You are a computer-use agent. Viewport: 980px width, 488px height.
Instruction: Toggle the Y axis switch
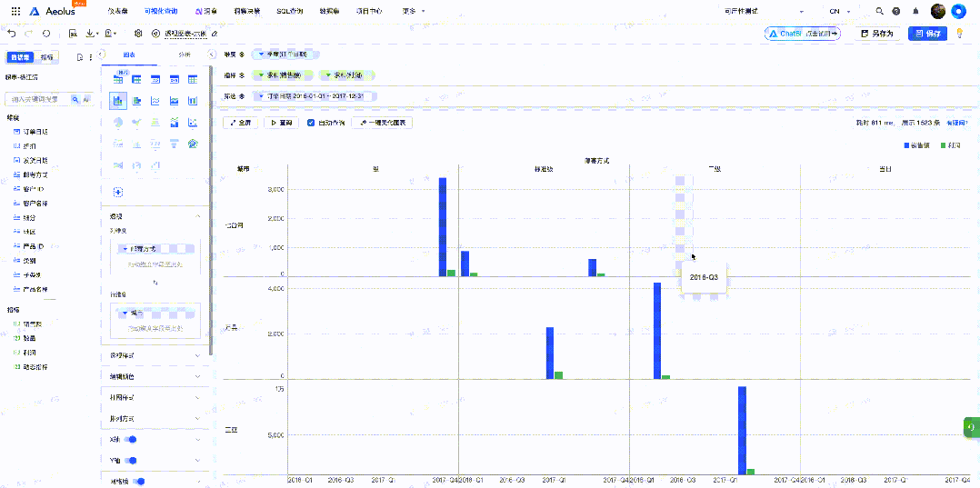click(131, 461)
